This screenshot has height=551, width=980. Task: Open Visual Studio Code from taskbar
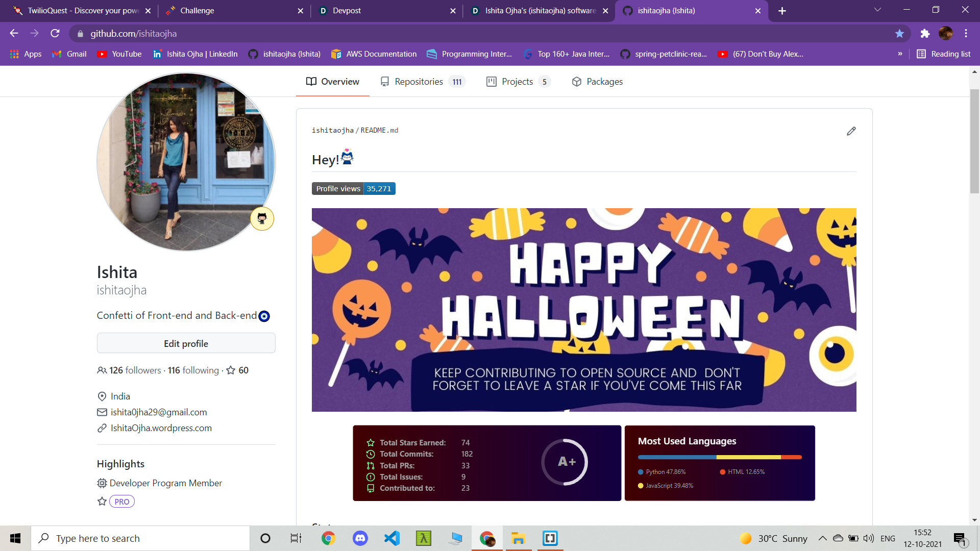pos(392,538)
